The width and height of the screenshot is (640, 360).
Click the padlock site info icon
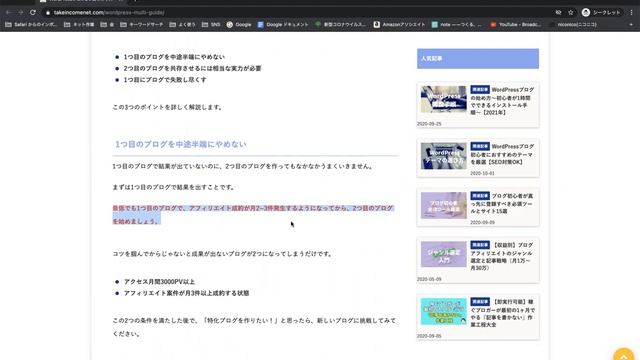(x=48, y=13)
